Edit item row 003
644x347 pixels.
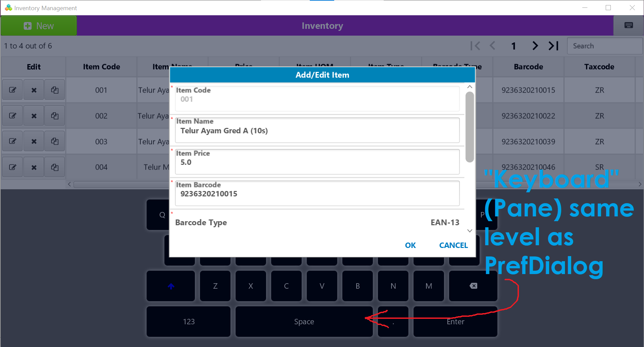tap(13, 141)
